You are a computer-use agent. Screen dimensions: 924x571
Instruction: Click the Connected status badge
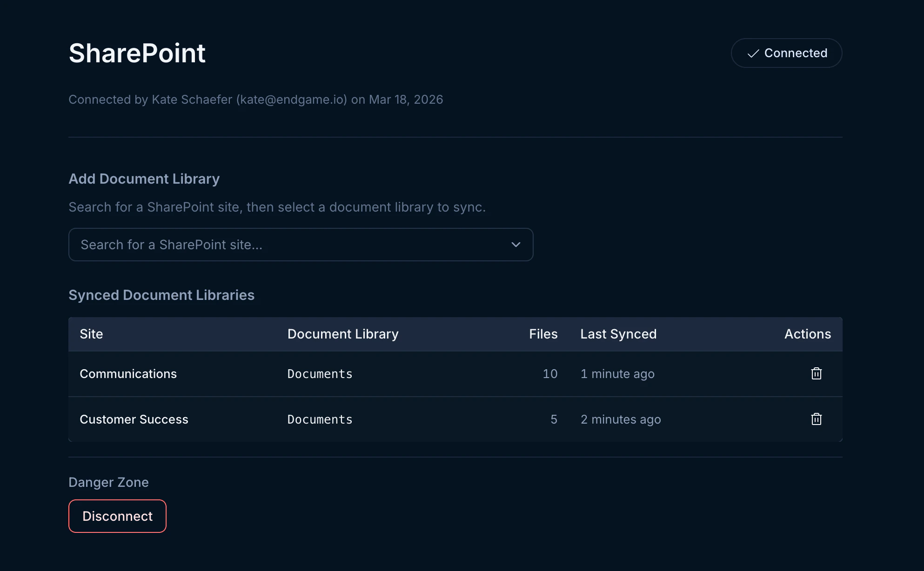[x=786, y=53]
